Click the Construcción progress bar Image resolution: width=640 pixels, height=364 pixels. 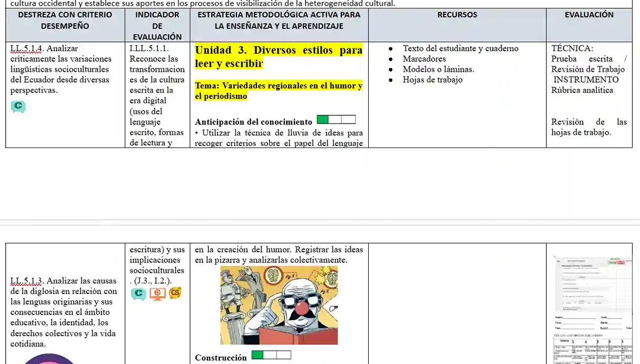coord(271,355)
